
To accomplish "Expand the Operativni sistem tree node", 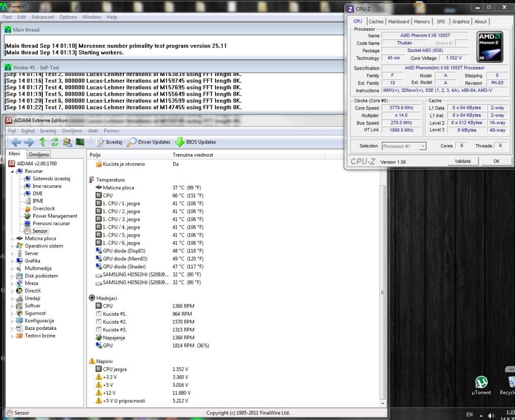I will point(12,246).
